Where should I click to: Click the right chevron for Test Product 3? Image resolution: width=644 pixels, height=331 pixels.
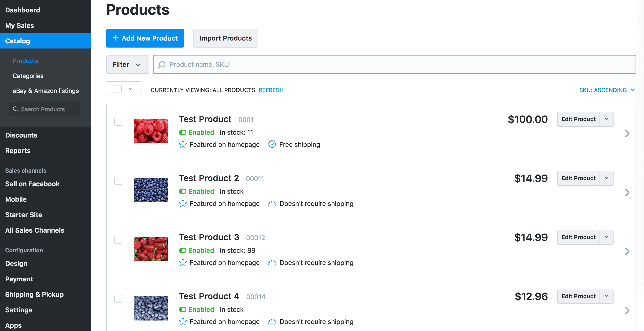point(627,252)
